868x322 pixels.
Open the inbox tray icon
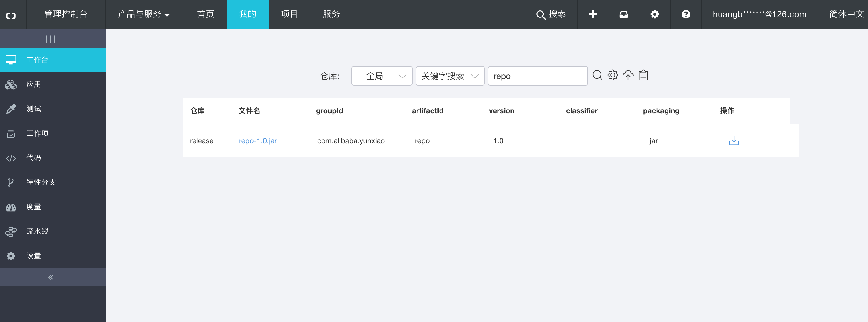[x=624, y=14]
